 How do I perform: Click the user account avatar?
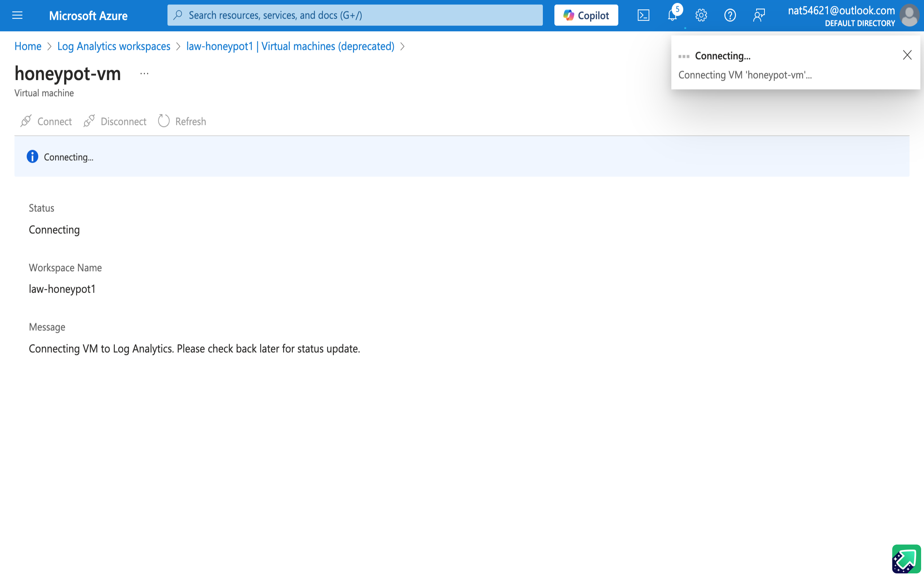910,15
